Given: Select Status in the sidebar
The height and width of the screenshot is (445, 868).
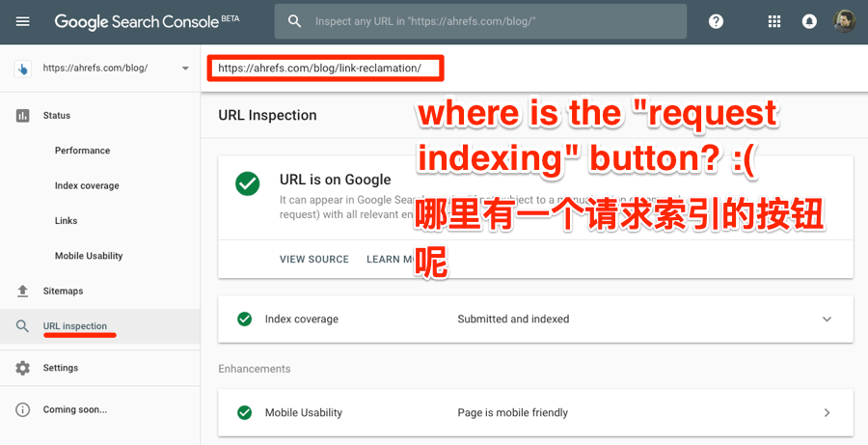Looking at the screenshot, I should [x=57, y=115].
